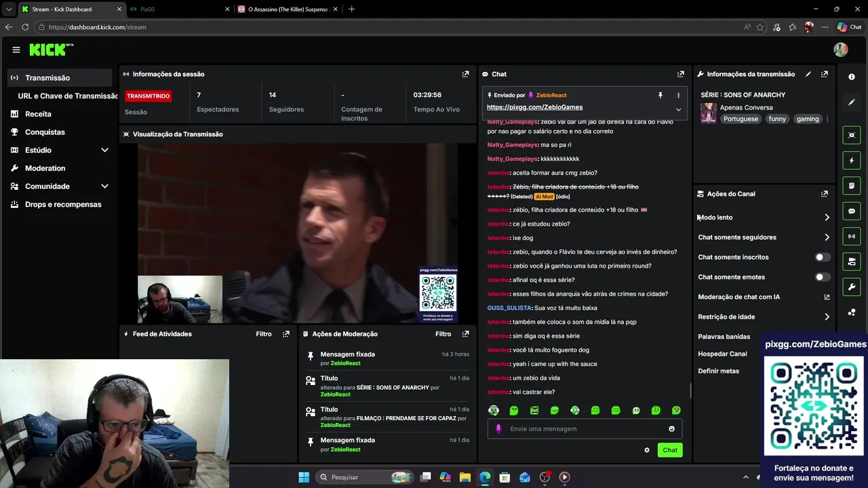Click the info icon in the right sidebar

pyautogui.click(x=852, y=77)
